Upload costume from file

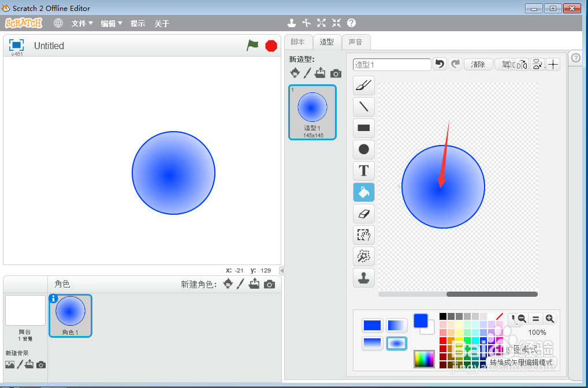point(320,73)
